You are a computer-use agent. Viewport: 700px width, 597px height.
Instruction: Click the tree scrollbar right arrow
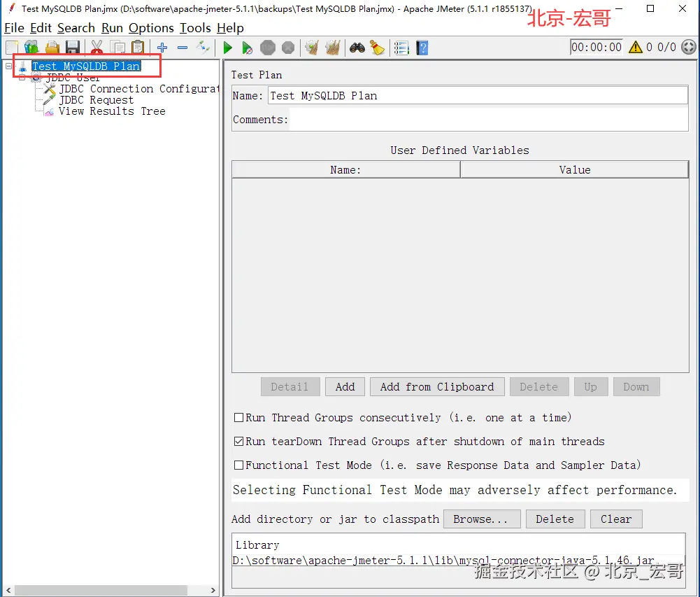[x=213, y=590]
